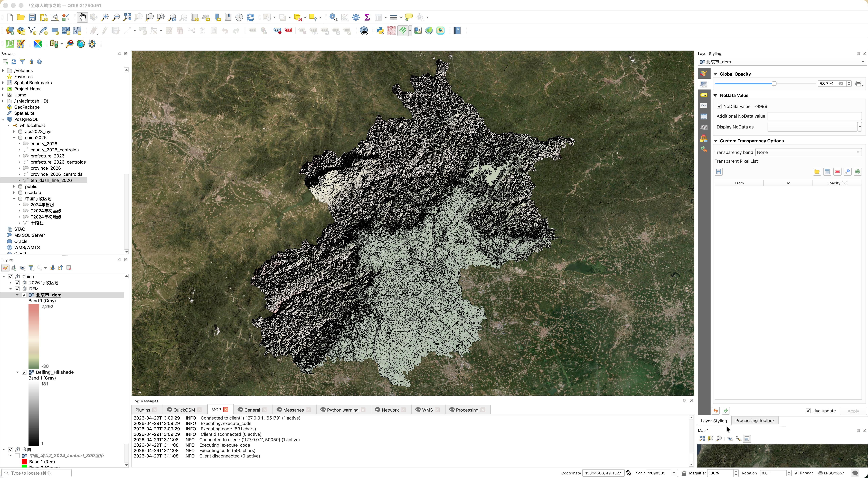
Task: Select the Pan Map hand tool
Action: (x=82, y=17)
